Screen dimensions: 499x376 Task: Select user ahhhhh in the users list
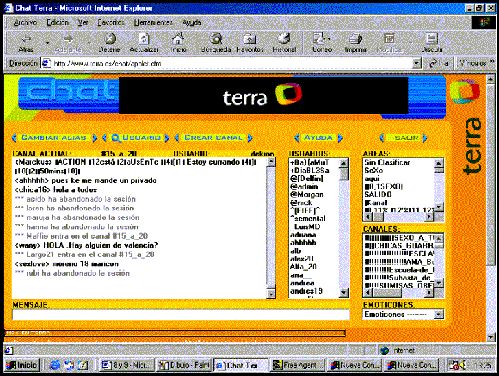coord(303,243)
